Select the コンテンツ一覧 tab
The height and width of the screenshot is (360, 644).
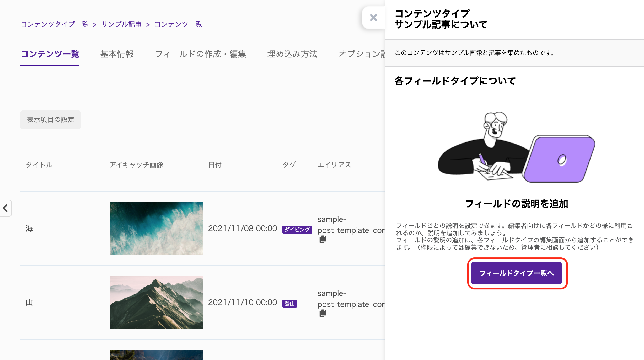[x=50, y=54]
